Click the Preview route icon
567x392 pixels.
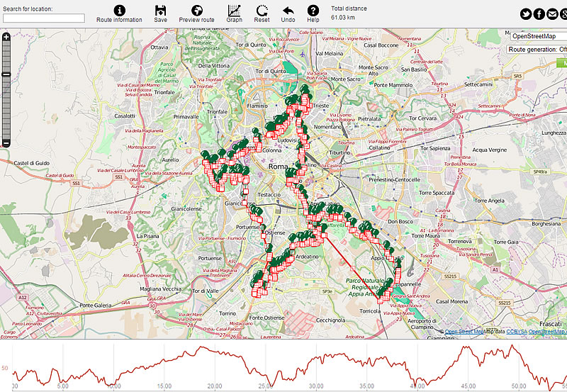[196, 11]
